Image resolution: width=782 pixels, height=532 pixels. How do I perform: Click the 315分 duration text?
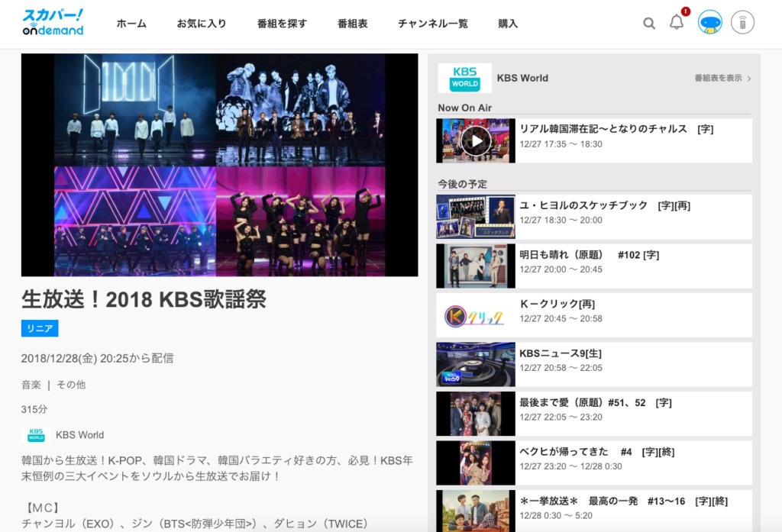click(x=34, y=409)
